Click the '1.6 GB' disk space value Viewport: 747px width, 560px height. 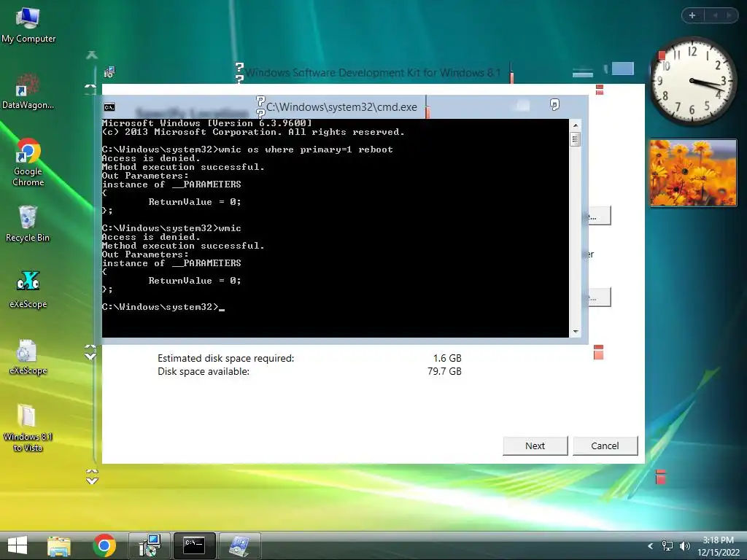click(x=447, y=358)
